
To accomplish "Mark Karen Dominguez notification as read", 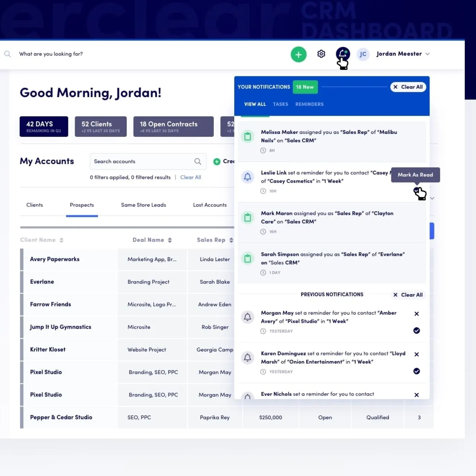I will click(416, 371).
